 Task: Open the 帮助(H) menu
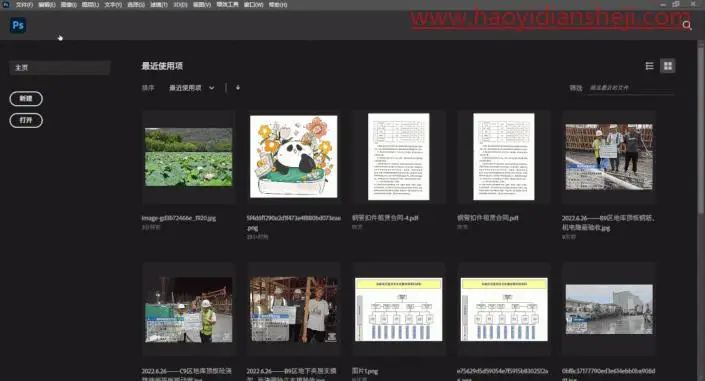[278, 4]
